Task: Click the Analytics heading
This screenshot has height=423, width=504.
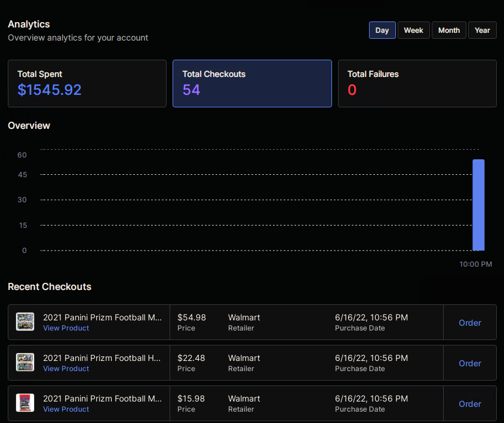Action: (x=29, y=24)
